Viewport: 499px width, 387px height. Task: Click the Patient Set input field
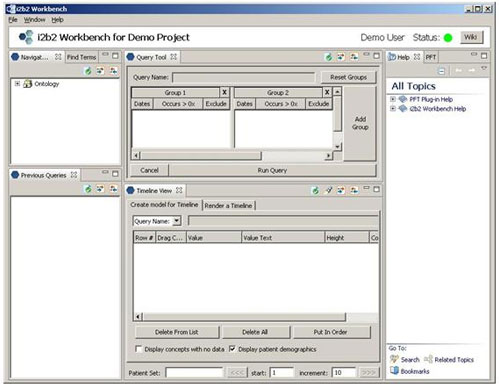pyautogui.click(x=194, y=372)
